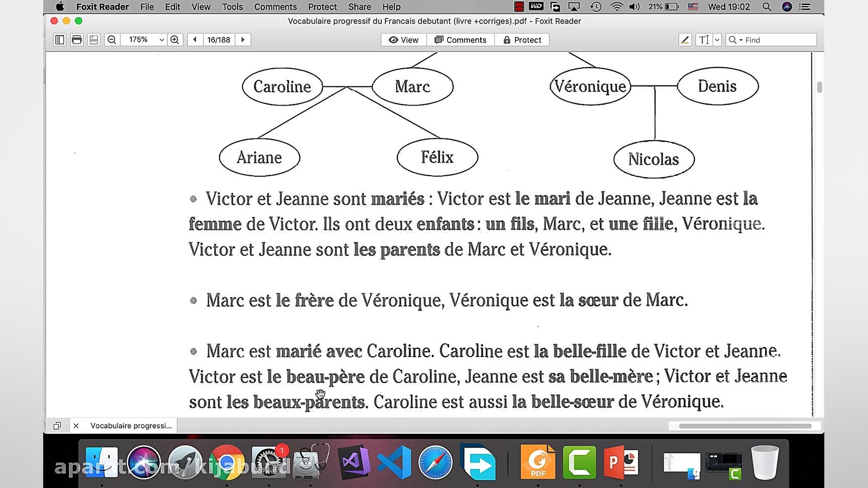Select the highlighter pen tool
Viewport: 868px width, 488px height.
pos(685,40)
